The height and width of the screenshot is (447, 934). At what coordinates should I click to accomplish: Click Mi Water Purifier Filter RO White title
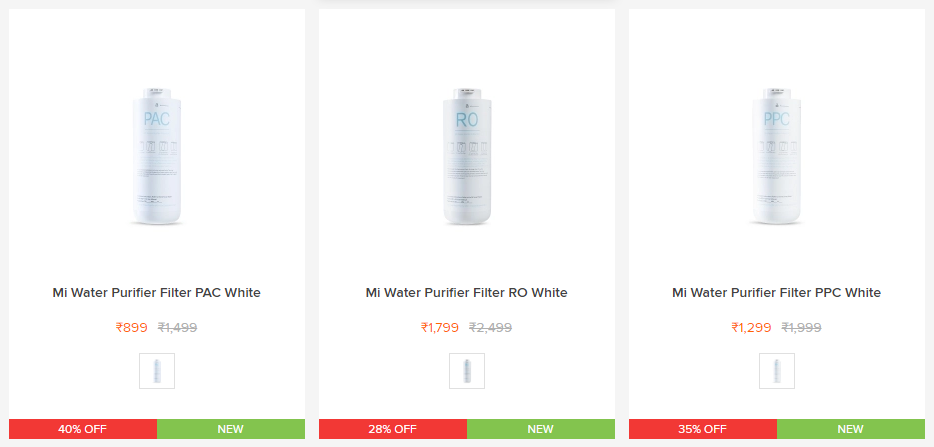pos(467,293)
